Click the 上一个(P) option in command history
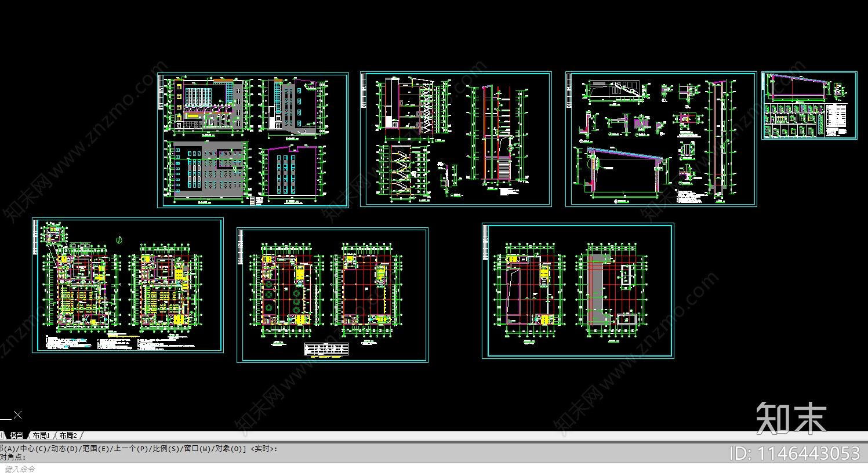This screenshot has height=476, width=868. point(130,449)
